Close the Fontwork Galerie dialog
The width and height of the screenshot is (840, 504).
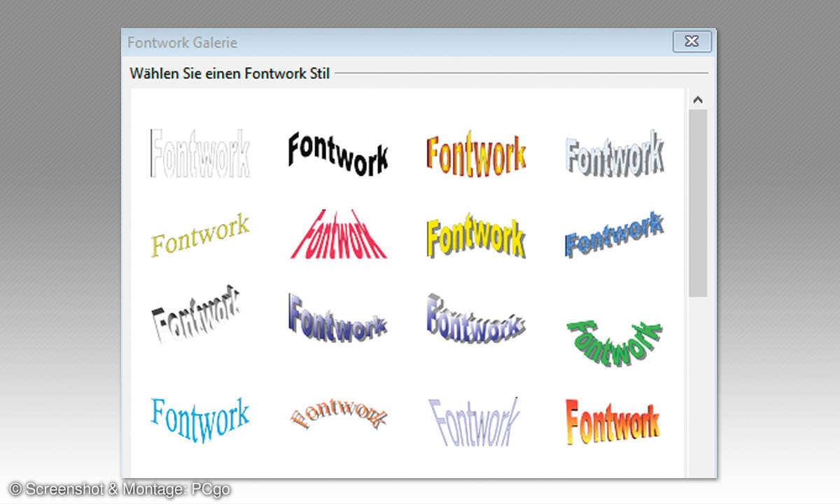692,42
